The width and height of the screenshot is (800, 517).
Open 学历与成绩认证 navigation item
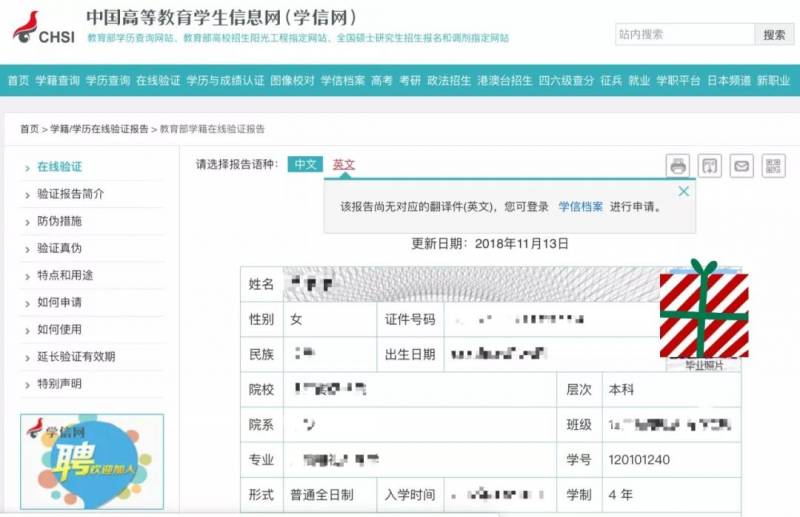pyautogui.click(x=226, y=80)
